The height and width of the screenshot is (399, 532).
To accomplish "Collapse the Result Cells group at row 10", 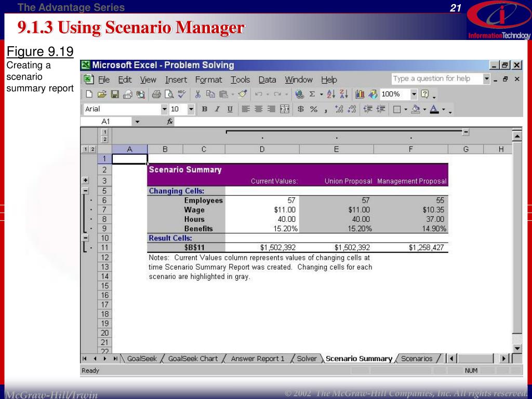I will click(x=86, y=238).
